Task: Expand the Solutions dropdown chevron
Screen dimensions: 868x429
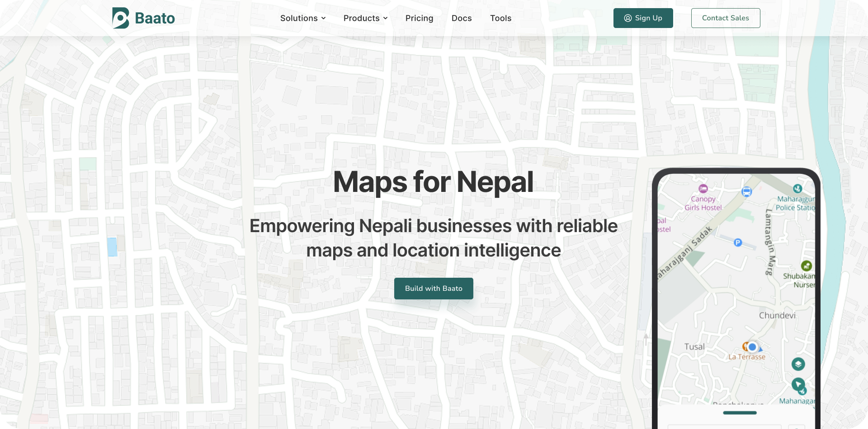Action: pyautogui.click(x=323, y=19)
